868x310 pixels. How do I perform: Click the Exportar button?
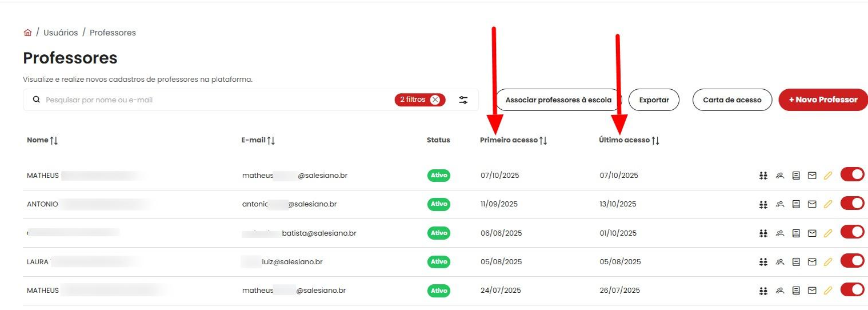(654, 100)
